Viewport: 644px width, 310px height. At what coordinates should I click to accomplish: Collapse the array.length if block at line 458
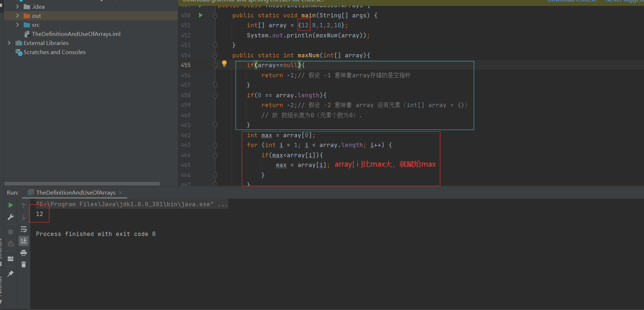[215, 95]
